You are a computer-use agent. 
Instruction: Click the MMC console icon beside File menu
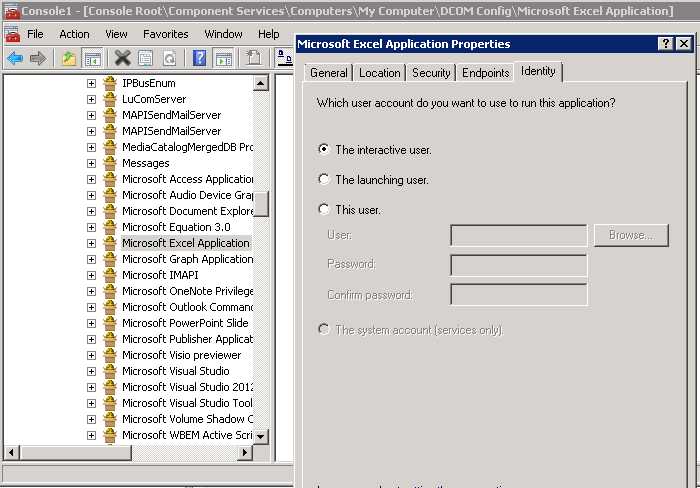[12, 34]
